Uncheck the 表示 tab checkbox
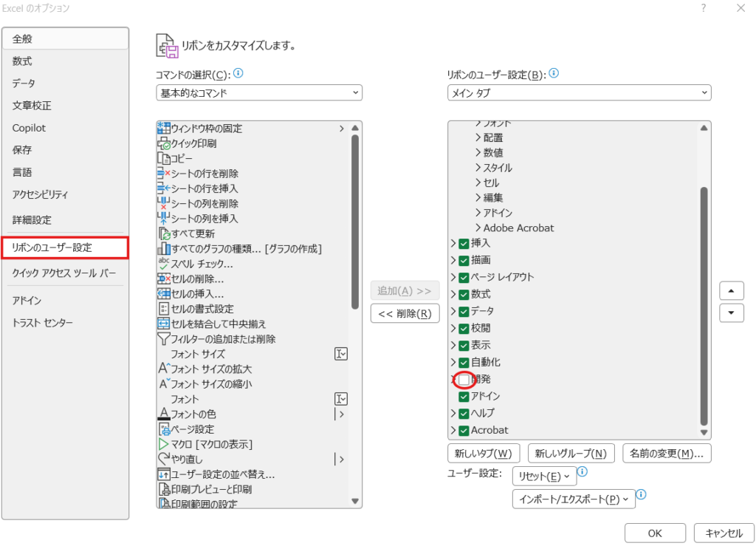The height and width of the screenshot is (546, 756). [x=464, y=345]
